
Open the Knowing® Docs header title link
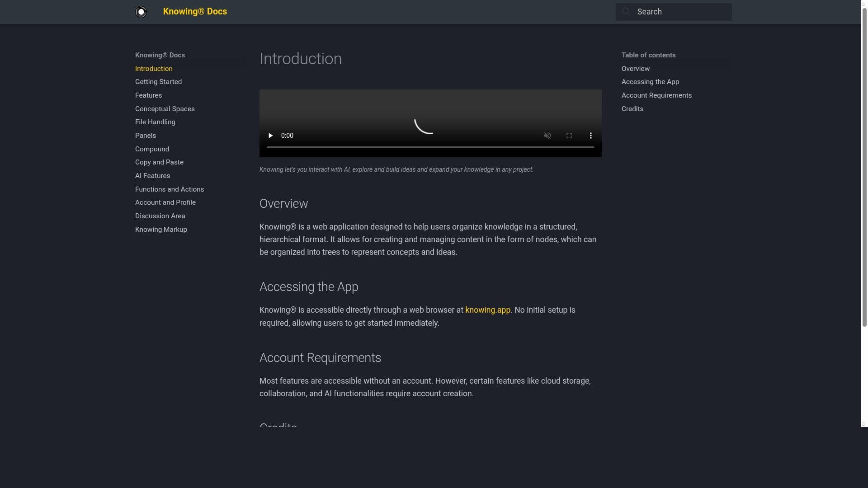195,12
